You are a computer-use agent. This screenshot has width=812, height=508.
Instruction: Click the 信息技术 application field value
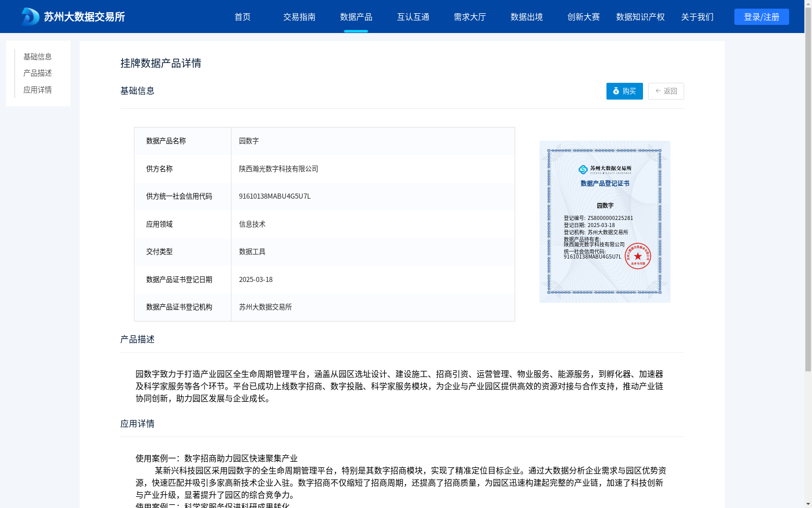tap(252, 224)
